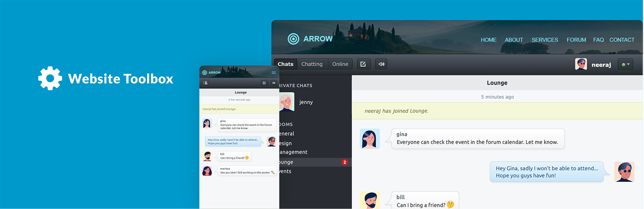Screen dimensions: 644x209
Task: Open the ABOUT page link
Action: pyautogui.click(x=514, y=40)
